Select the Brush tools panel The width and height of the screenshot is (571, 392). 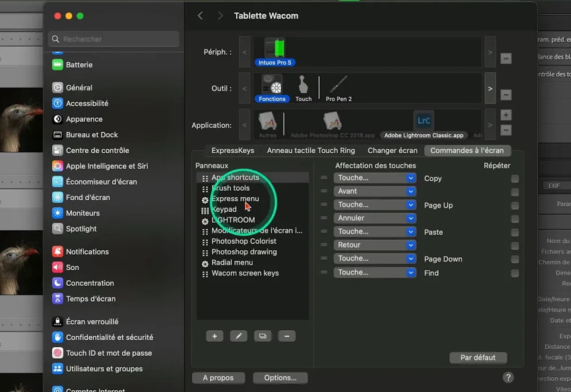click(253, 188)
